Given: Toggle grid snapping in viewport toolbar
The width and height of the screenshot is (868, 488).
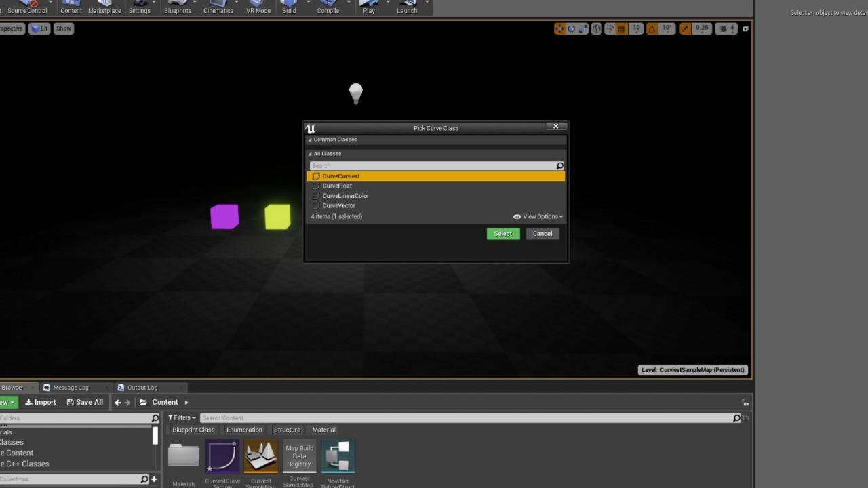Looking at the screenshot, I should (622, 28).
